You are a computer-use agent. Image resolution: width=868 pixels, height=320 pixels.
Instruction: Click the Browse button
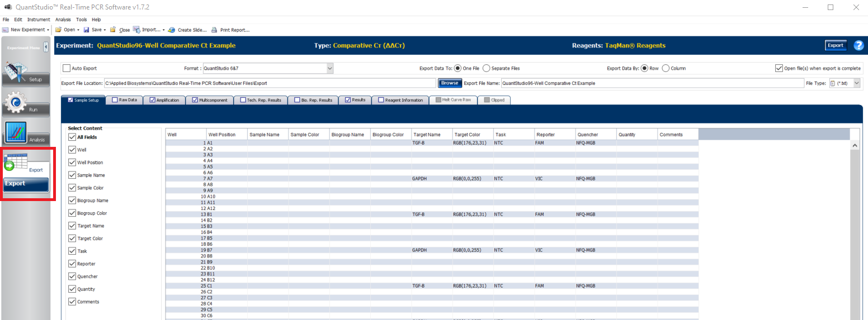tap(450, 83)
